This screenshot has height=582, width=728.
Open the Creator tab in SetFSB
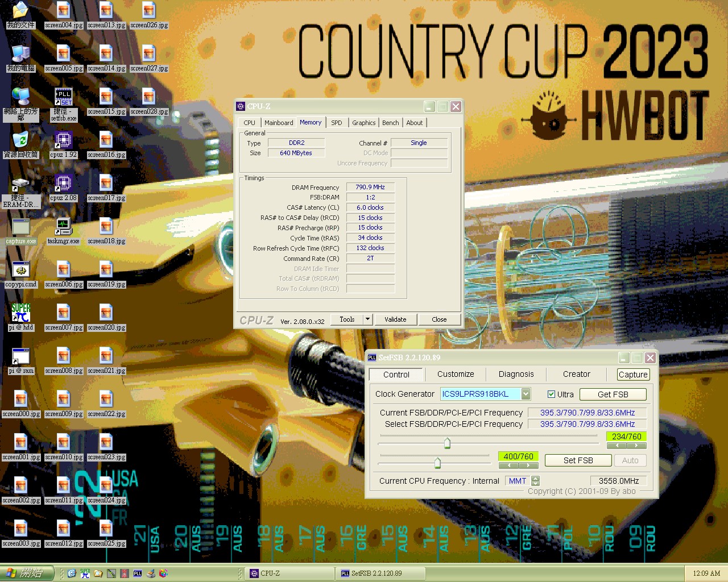tap(577, 374)
